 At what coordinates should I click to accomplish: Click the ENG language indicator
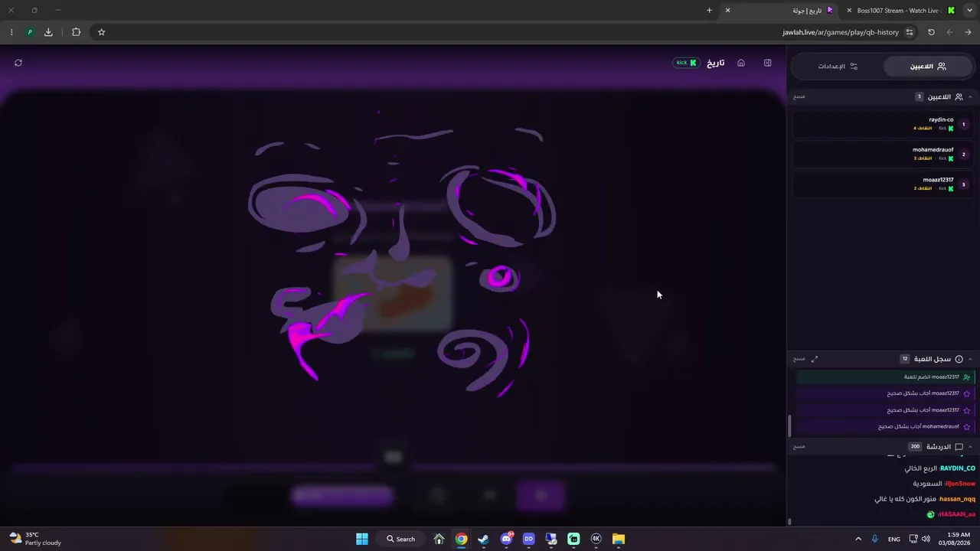tap(894, 540)
